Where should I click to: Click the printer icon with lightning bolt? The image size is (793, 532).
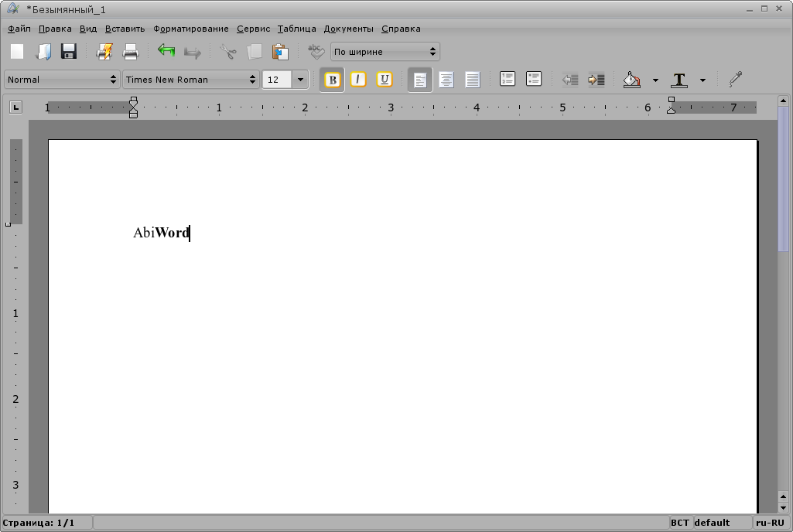104,52
